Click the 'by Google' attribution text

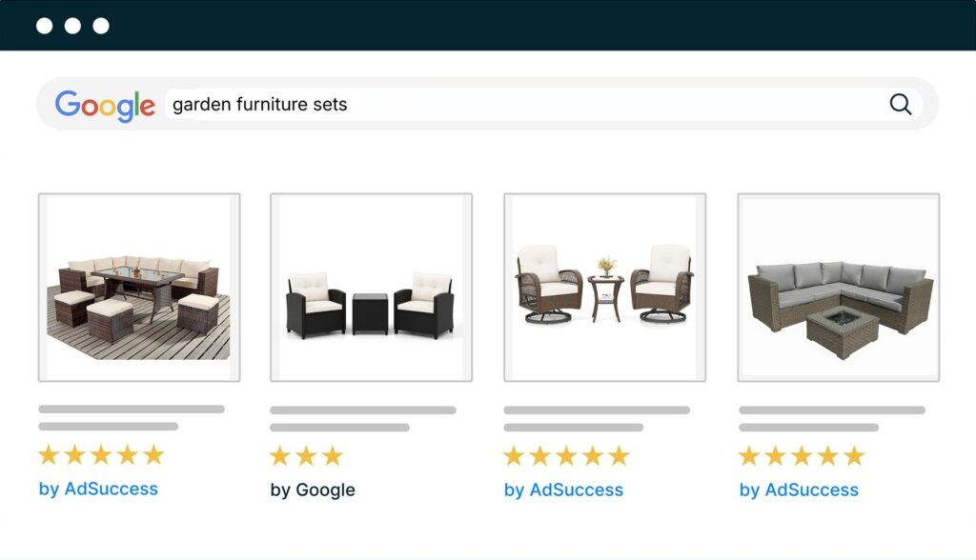coord(313,490)
